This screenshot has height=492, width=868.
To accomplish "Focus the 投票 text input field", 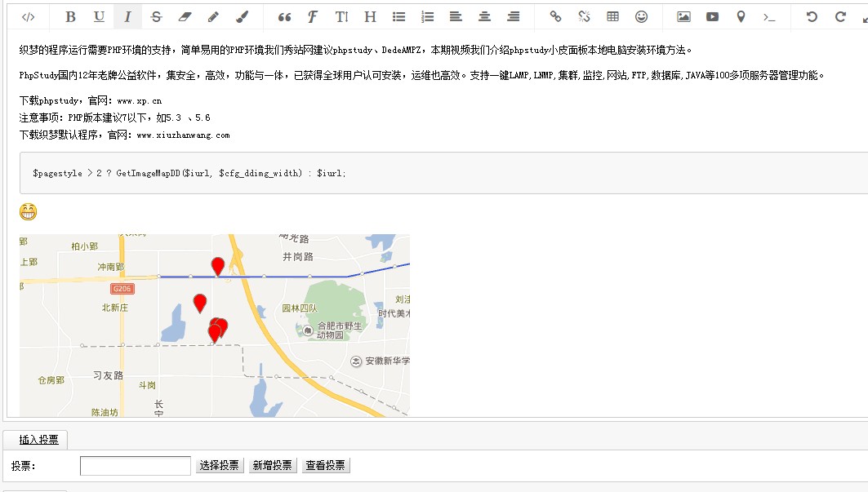I will click(135, 465).
